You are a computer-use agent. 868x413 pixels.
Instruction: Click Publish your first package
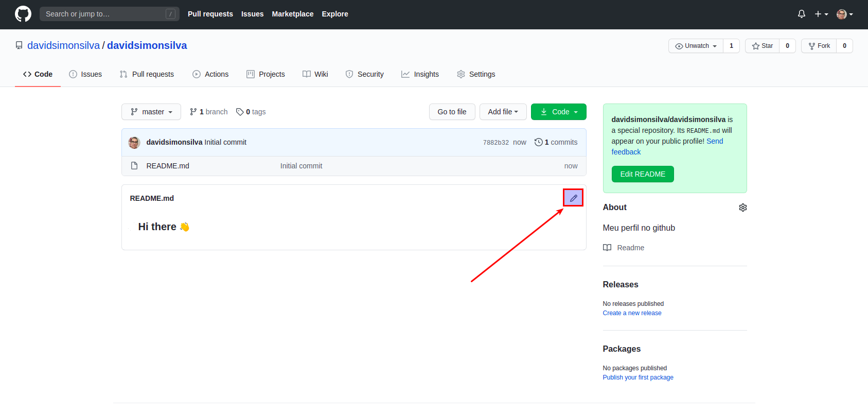[x=638, y=377]
